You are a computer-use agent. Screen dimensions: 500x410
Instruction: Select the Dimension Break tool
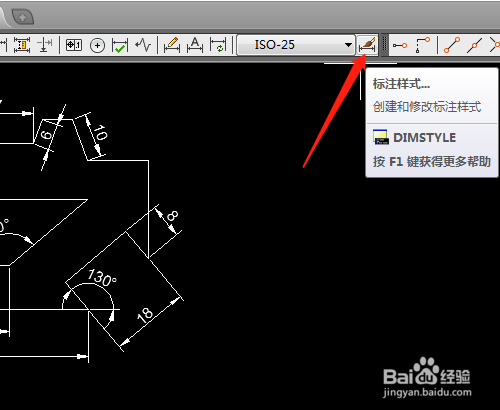[44, 45]
